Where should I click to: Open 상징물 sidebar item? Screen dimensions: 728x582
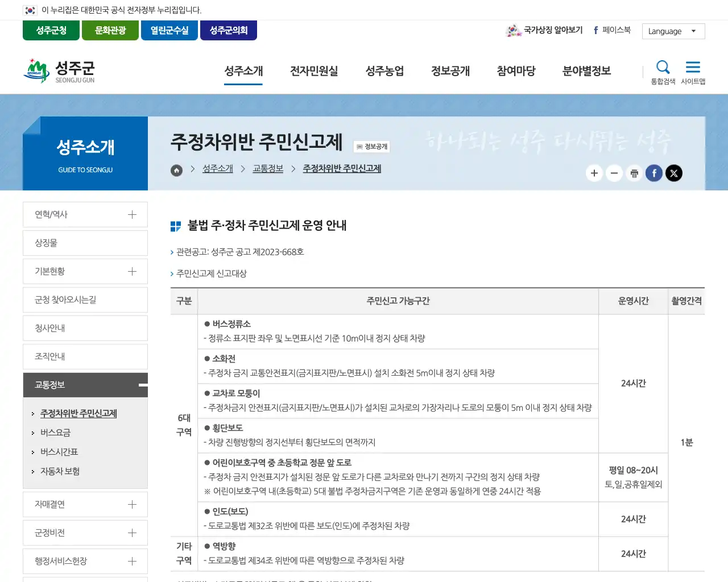pyautogui.click(x=85, y=243)
